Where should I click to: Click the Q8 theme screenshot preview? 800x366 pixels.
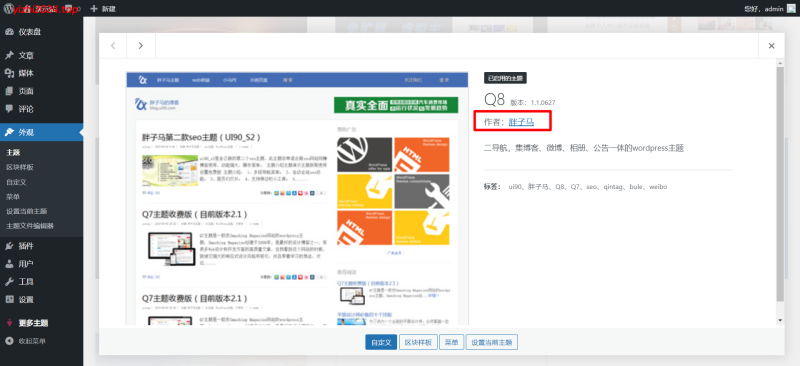[297, 199]
